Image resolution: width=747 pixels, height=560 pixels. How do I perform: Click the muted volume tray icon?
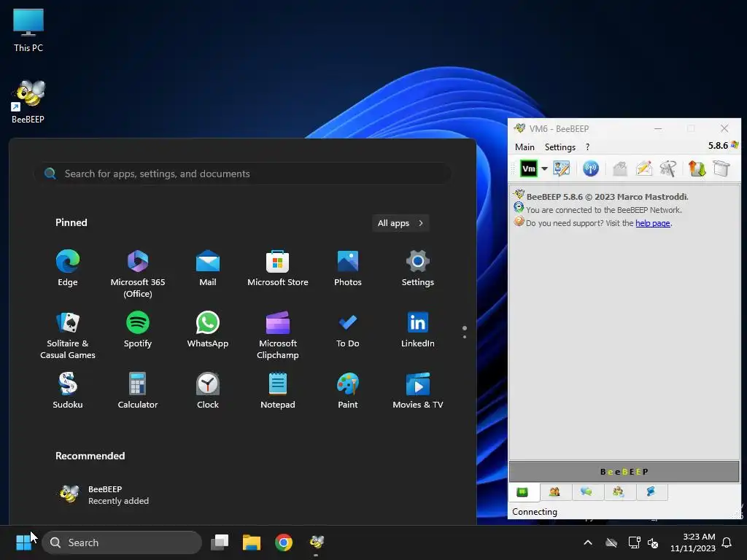pyautogui.click(x=653, y=542)
